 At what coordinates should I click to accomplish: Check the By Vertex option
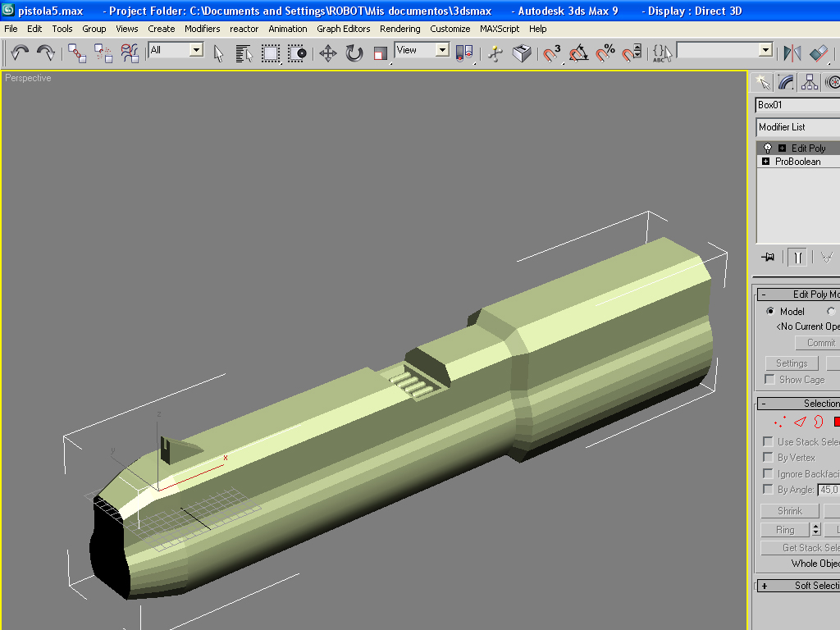coord(768,458)
